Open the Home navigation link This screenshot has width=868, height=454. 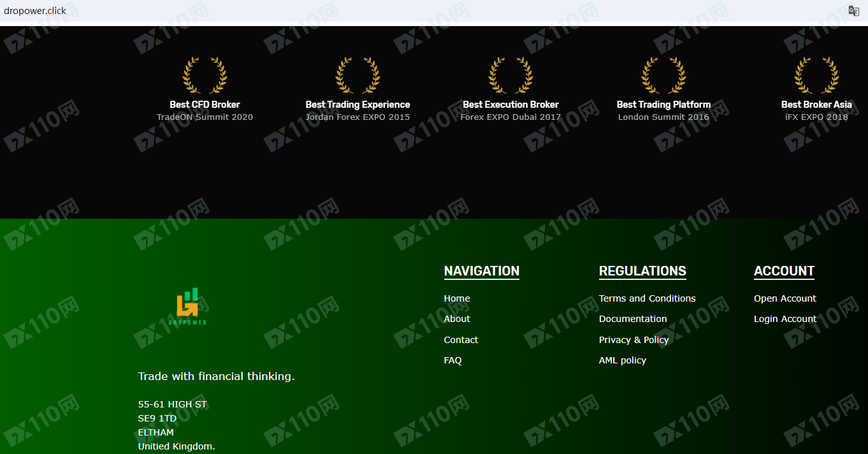(457, 298)
